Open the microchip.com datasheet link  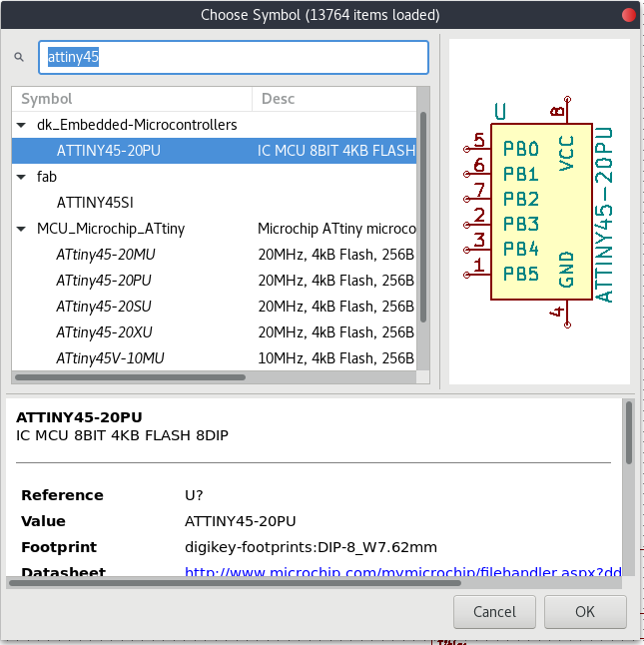tap(403, 572)
